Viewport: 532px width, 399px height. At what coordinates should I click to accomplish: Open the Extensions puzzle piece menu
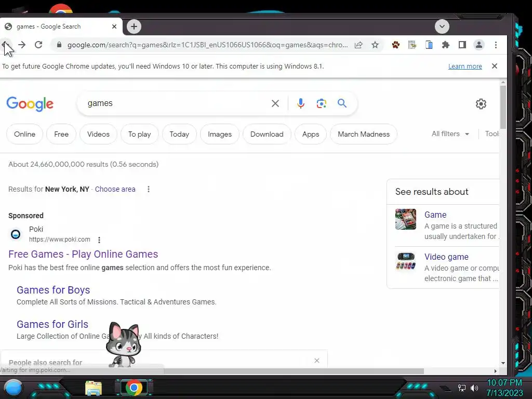pyautogui.click(x=445, y=45)
